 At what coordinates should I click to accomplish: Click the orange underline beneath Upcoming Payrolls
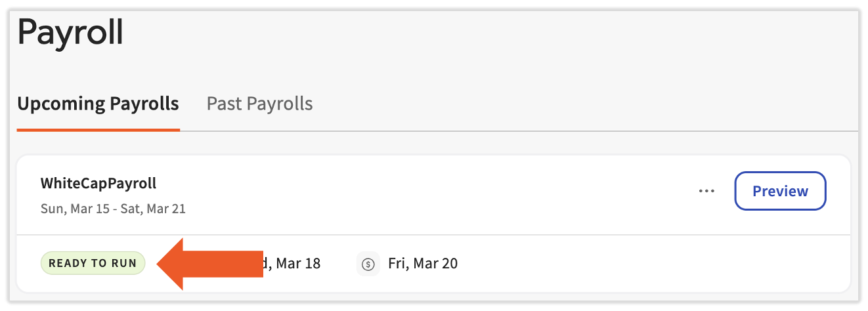click(98, 129)
